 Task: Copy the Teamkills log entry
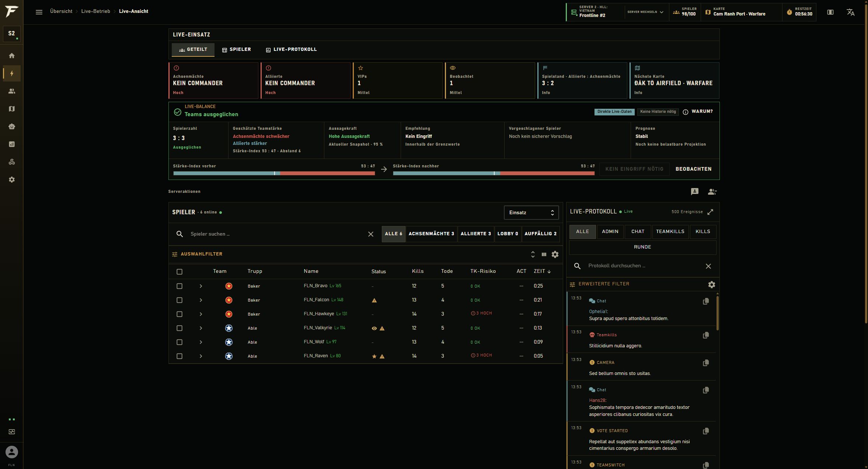coord(706,336)
